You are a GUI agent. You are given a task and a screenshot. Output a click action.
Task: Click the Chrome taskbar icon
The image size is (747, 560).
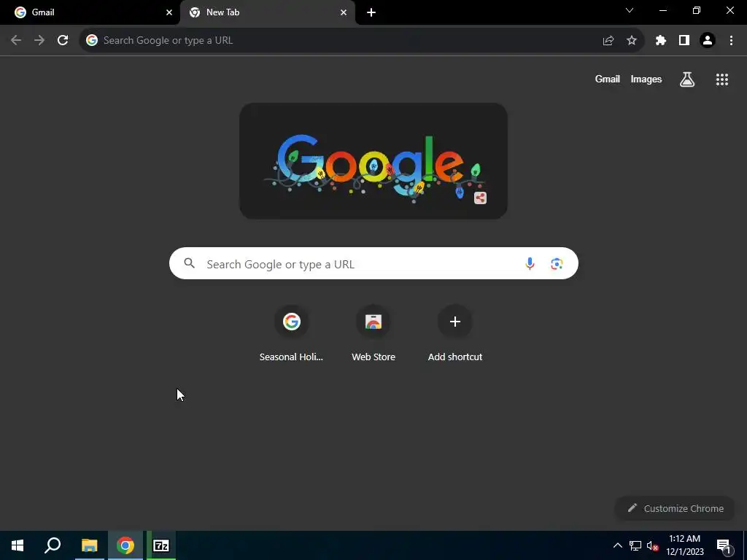click(x=125, y=545)
